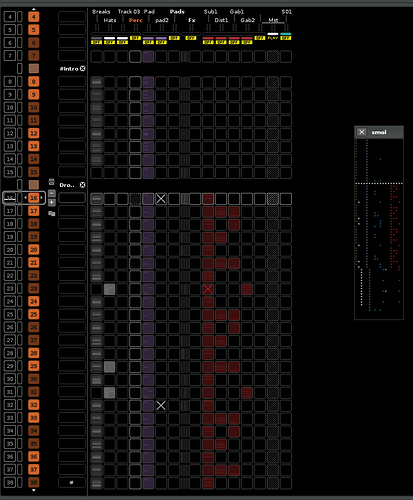Click the duplicate pattern icon below plus

click(51, 213)
